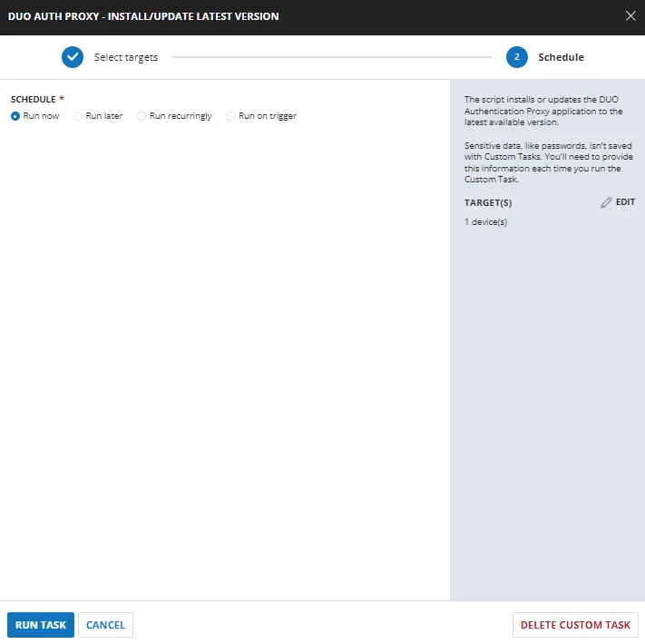Click the RUN TASK button
This screenshot has width=645, height=644.
click(x=41, y=625)
